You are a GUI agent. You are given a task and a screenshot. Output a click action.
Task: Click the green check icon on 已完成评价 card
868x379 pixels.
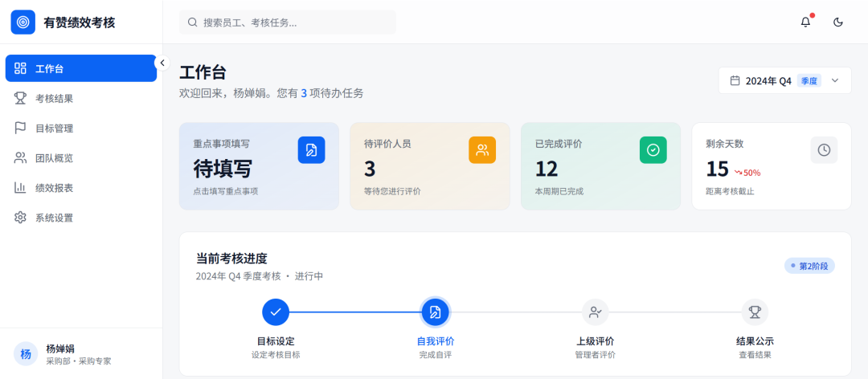pos(653,150)
